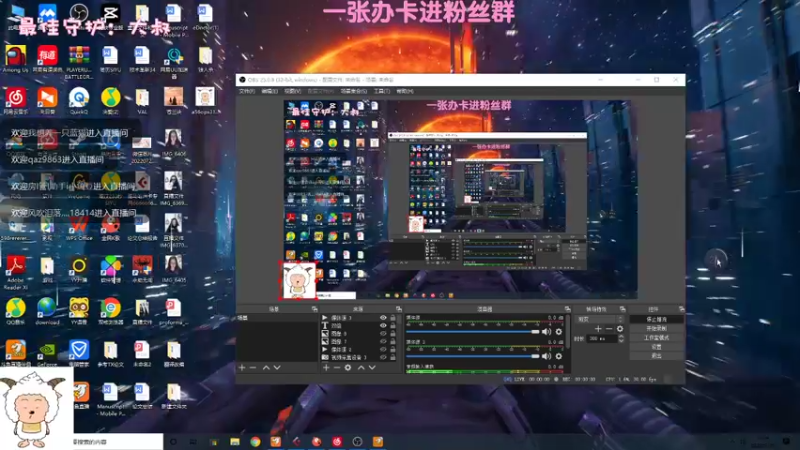This screenshot has width=800, height=450.
Task: Move the scene up in OBS
Action: pyautogui.click(x=266, y=367)
